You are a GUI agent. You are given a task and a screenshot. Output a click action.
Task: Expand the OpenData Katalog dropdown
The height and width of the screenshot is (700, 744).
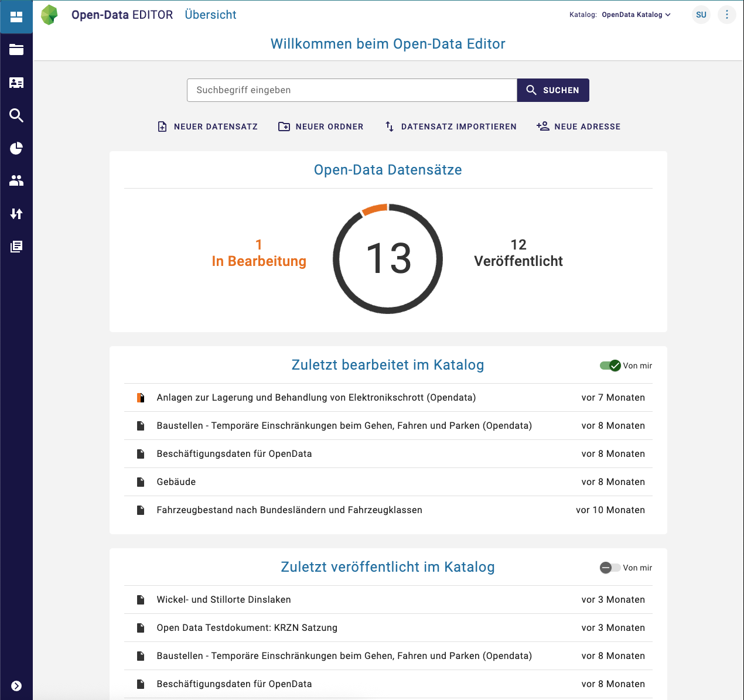click(636, 15)
